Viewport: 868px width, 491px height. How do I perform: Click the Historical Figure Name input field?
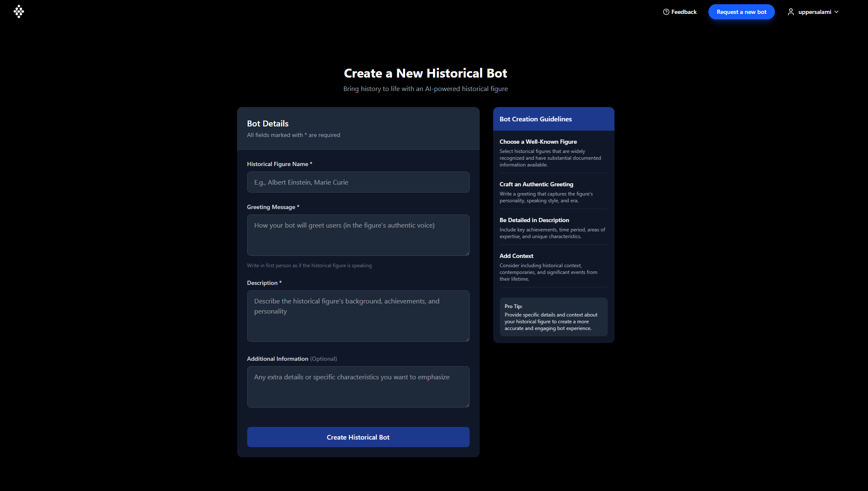[x=358, y=182]
